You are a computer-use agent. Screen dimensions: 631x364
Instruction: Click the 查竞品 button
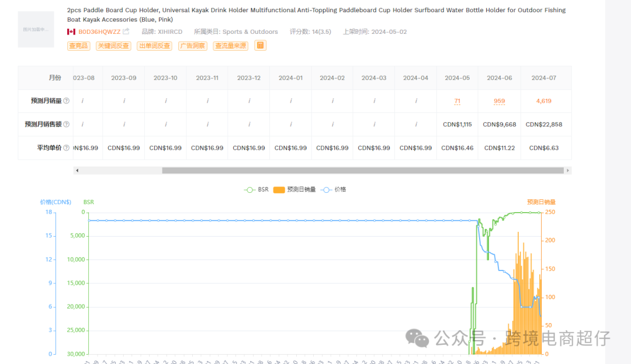click(x=78, y=46)
